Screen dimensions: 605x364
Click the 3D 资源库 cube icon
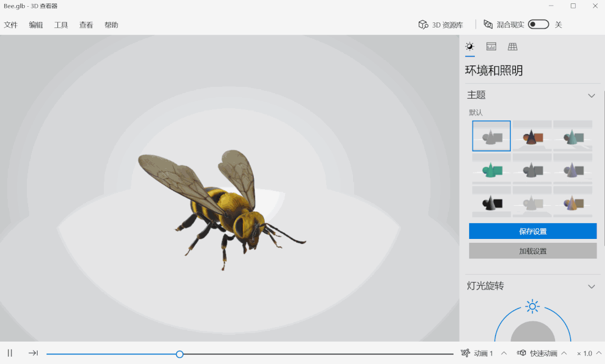coord(423,25)
